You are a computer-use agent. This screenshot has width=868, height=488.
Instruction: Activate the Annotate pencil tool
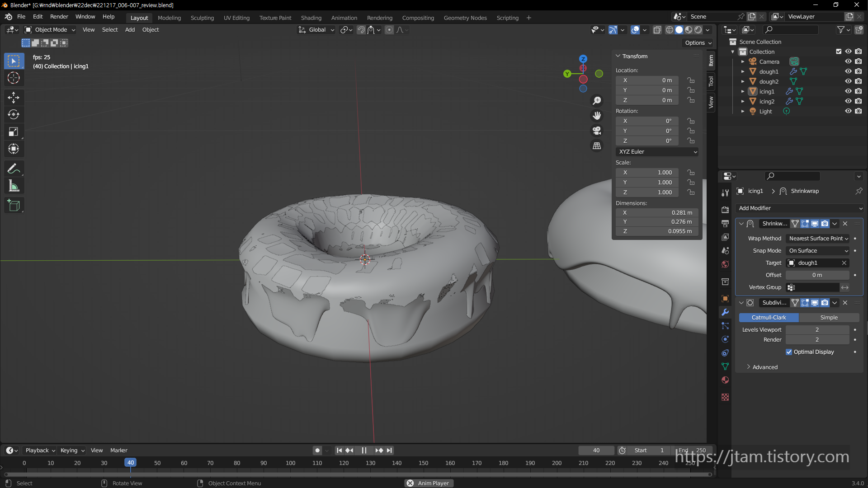click(x=14, y=169)
